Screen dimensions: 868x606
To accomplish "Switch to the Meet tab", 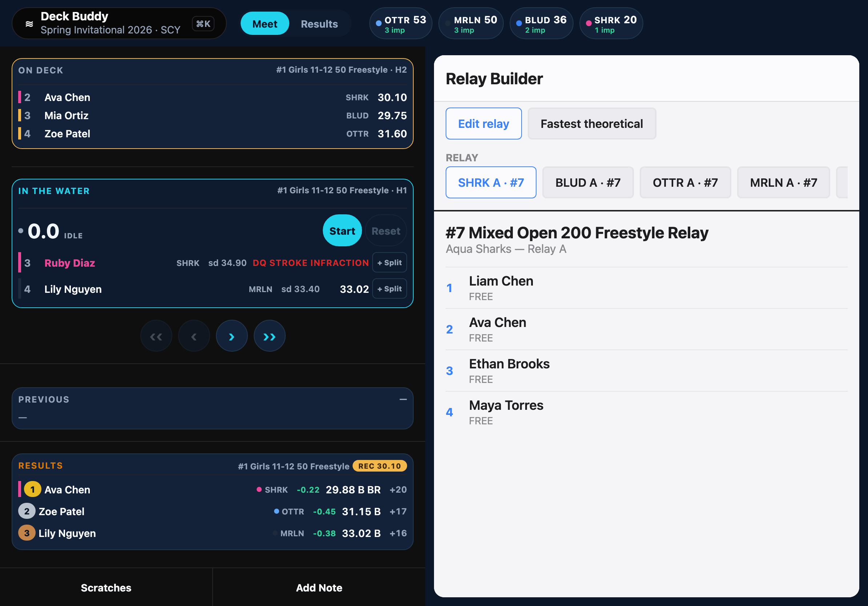I will (x=265, y=24).
